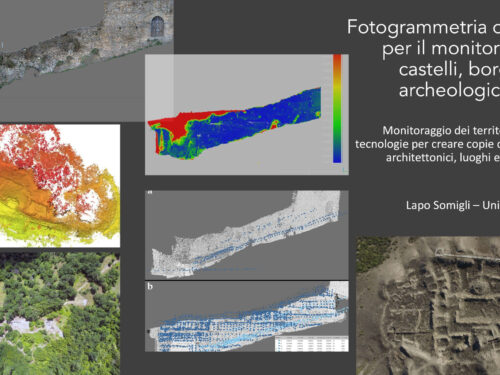The height and width of the screenshot is (375, 500).
Task: Select the blue camera positions panel labeled b
Action: pos(247,316)
